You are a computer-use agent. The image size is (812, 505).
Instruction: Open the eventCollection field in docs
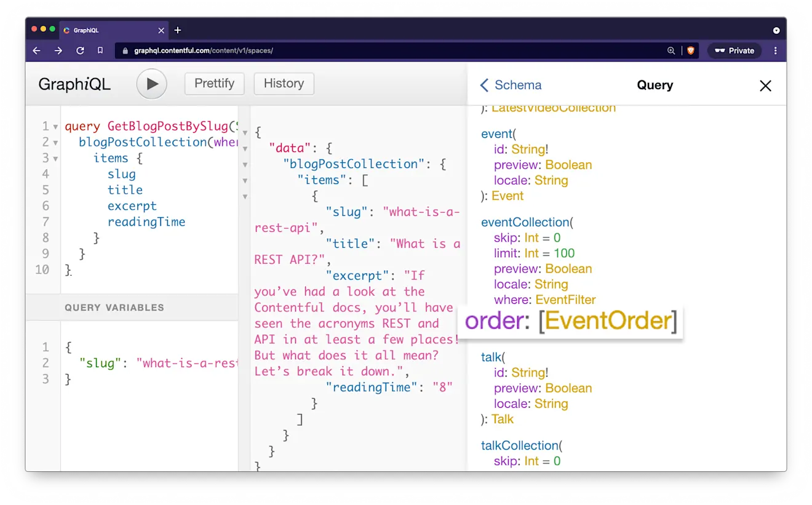tap(525, 222)
